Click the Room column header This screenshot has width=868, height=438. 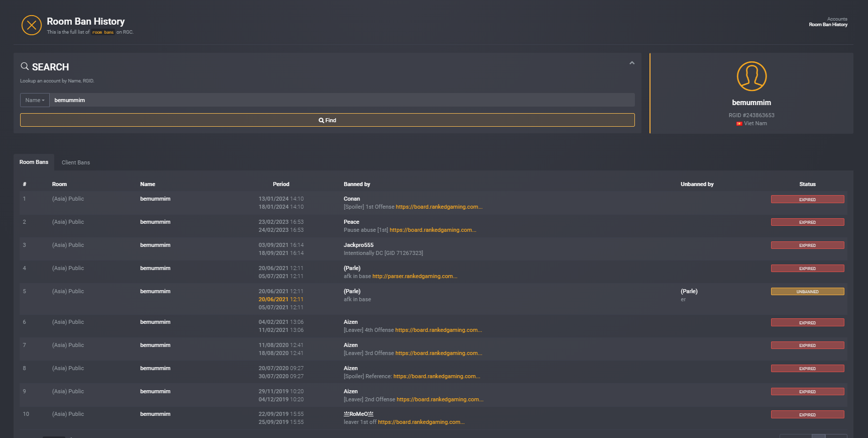point(59,185)
